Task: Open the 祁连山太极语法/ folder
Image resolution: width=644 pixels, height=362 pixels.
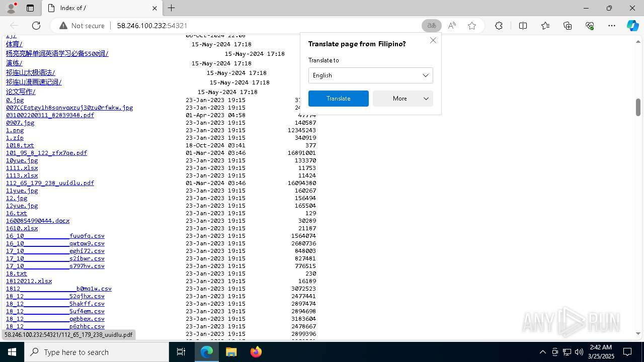Action: [31, 73]
